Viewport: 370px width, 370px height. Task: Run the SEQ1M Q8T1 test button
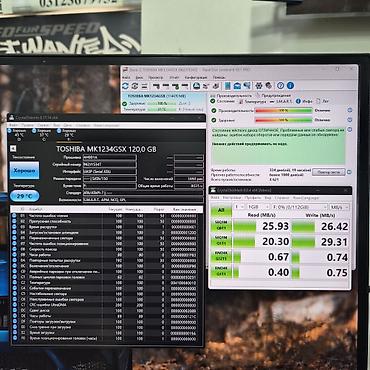click(221, 226)
